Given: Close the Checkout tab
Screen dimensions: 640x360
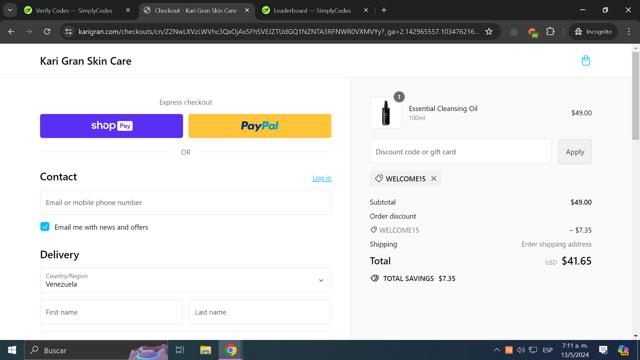Looking at the screenshot, I should (x=247, y=11).
